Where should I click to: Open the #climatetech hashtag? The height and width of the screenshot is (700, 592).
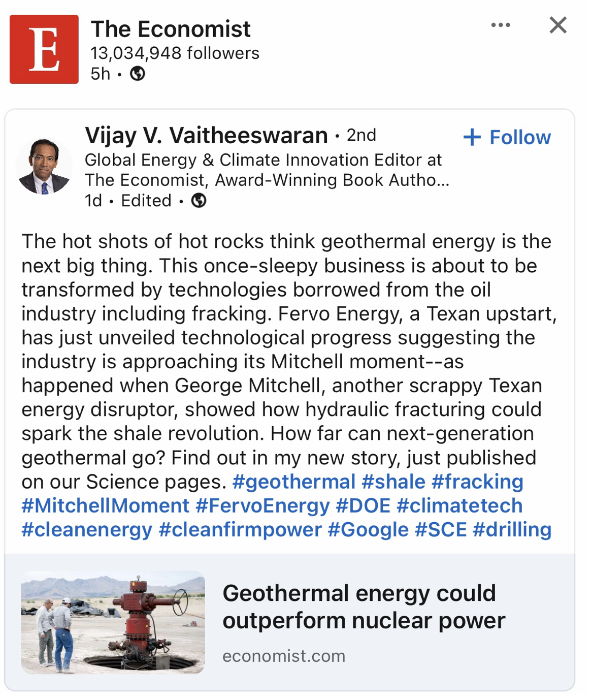click(x=459, y=505)
